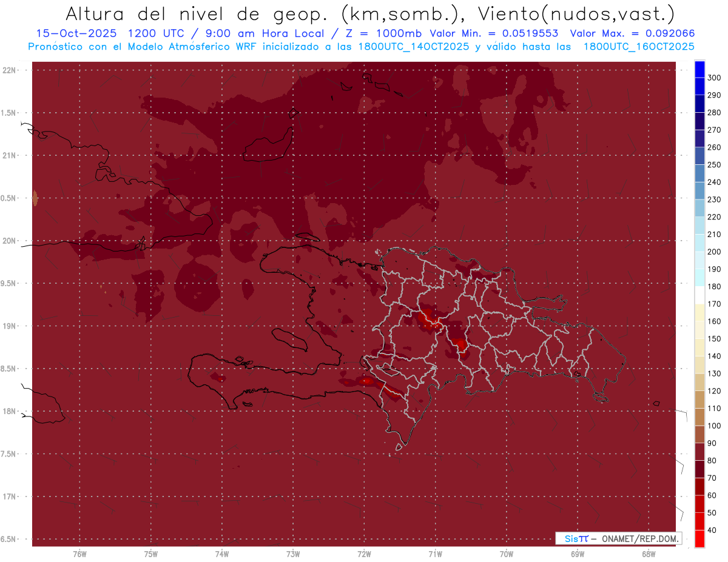Screen dimensions: 728x562
Task: Click the '200' colorbar value
Action: point(713,252)
